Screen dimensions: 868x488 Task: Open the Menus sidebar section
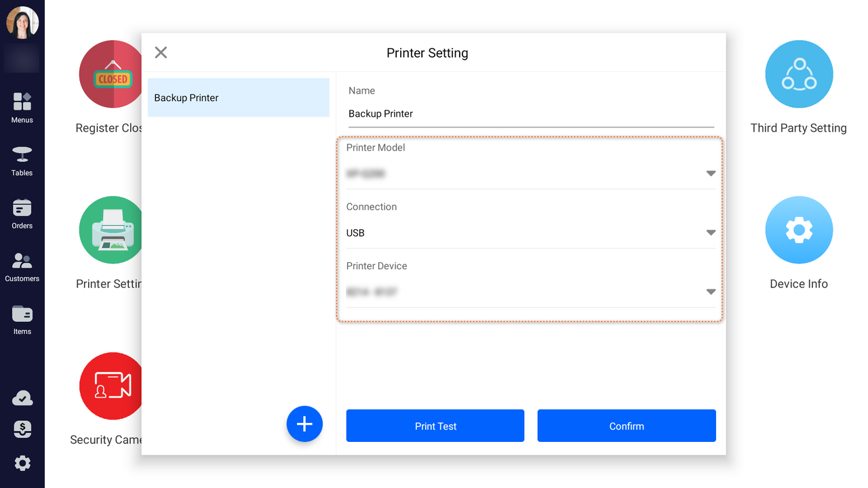[x=22, y=107]
